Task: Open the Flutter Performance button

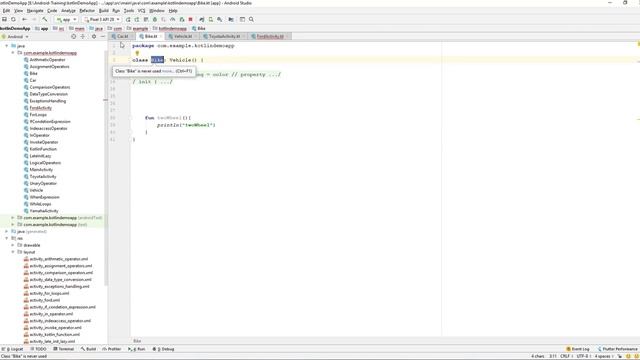Action: tap(618, 349)
